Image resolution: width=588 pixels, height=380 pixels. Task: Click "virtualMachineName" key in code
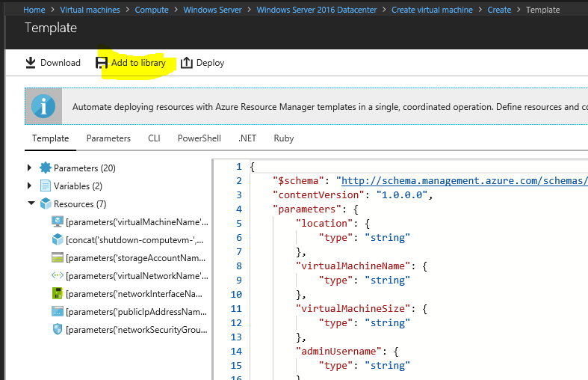click(x=353, y=266)
